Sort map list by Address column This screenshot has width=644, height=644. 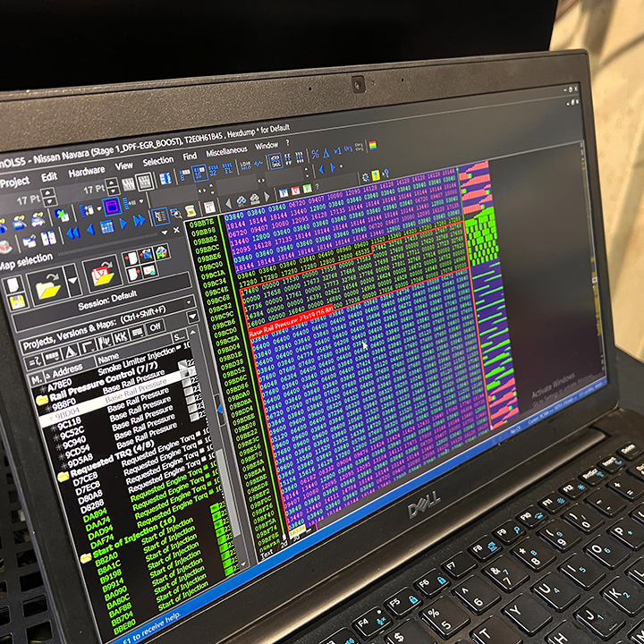(x=67, y=371)
